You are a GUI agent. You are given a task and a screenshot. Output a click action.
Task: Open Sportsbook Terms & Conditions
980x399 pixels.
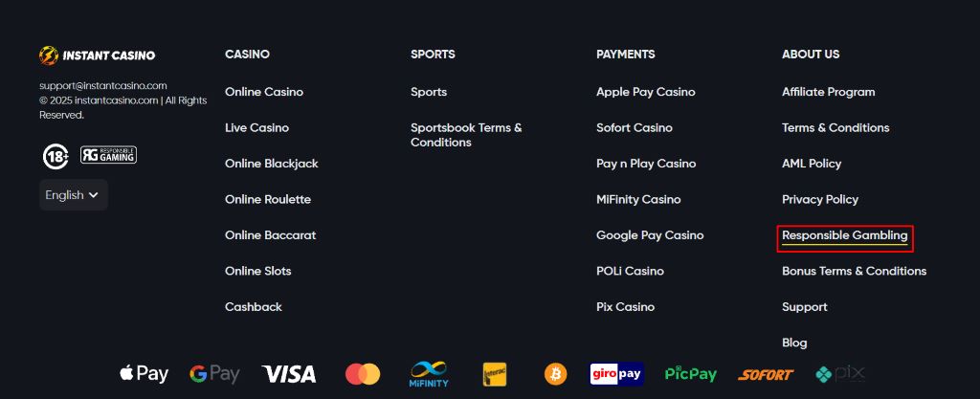coord(466,135)
